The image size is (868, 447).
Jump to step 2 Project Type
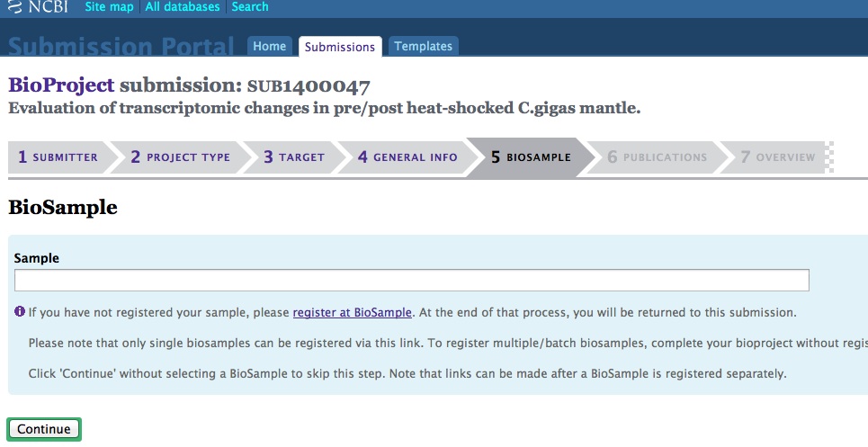coord(181,157)
